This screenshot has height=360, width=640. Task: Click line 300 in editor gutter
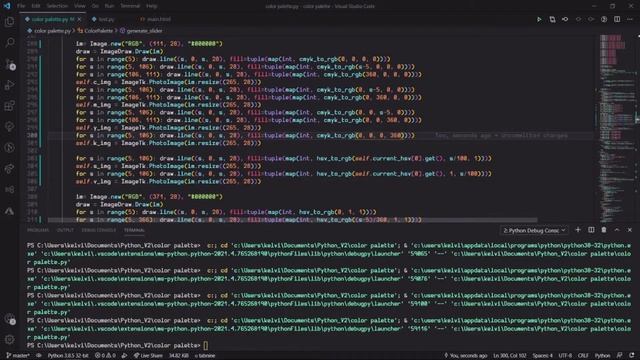point(32,136)
